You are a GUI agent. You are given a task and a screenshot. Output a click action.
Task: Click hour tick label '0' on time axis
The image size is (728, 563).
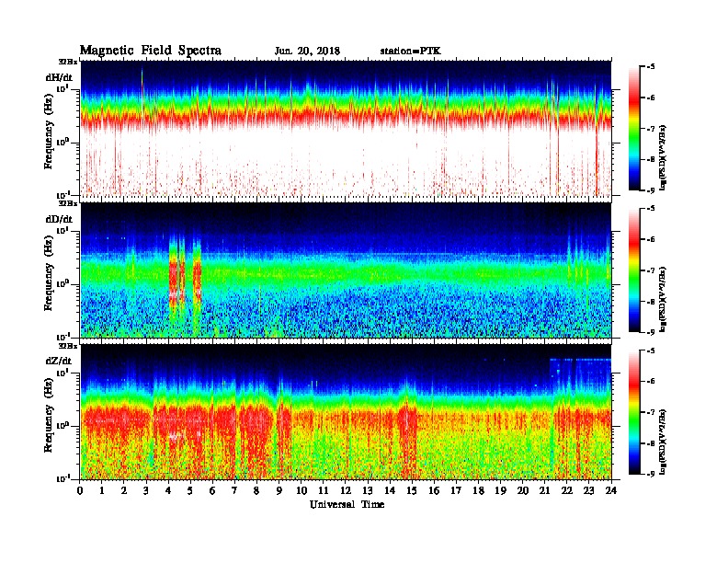pyautogui.click(x=80, y=490)
